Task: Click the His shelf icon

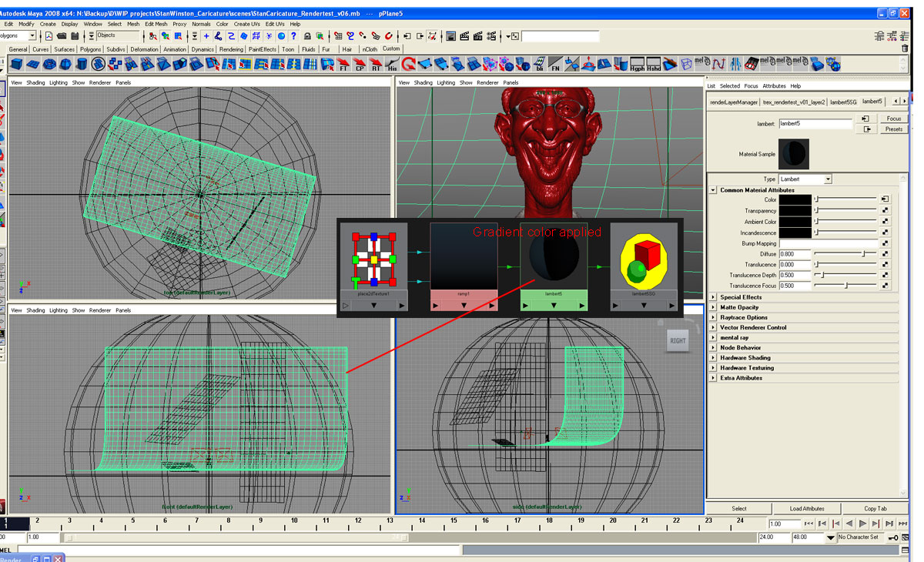Action: tap(391, 65)
